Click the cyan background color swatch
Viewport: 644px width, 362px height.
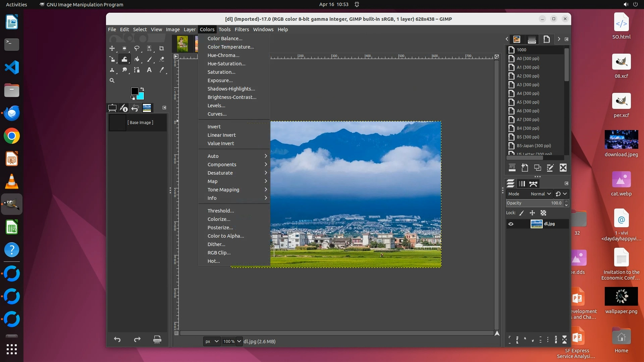point(141,97)
